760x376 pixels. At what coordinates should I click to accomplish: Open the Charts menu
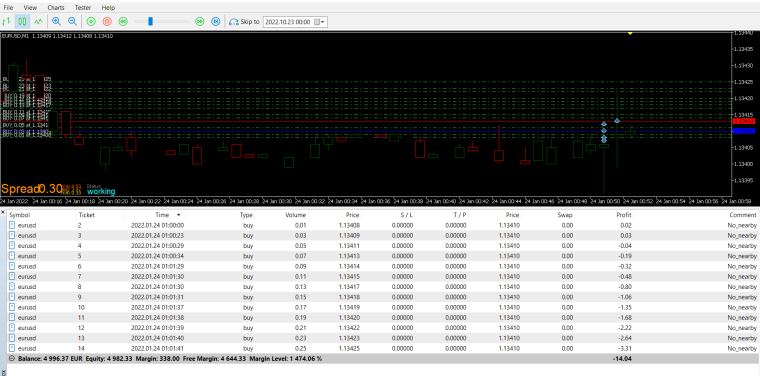click(56, 8)
